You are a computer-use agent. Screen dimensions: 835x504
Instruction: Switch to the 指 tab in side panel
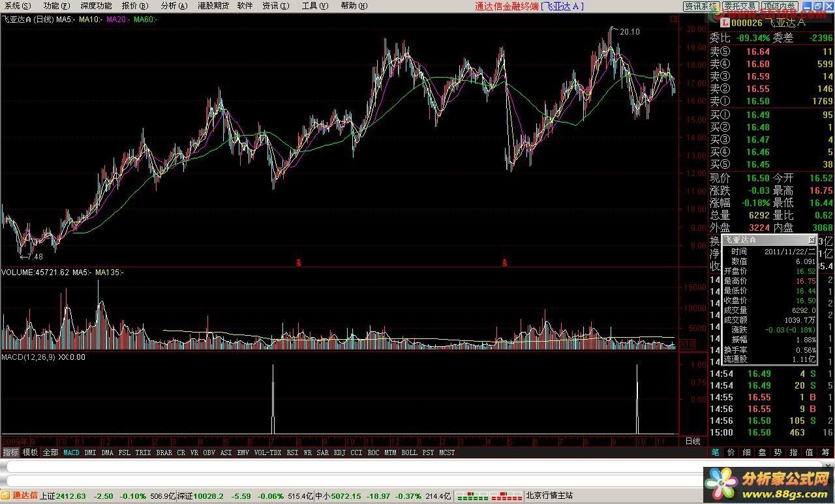(794, 452)
